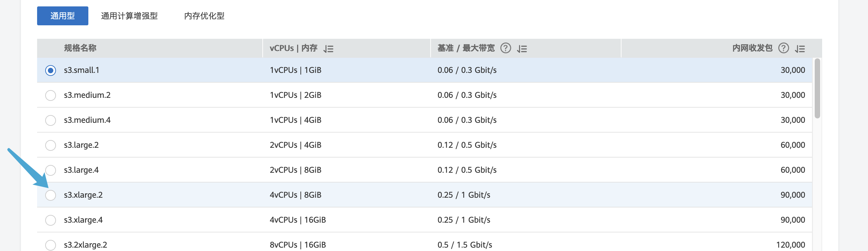Sort by the 基准 / 最大带宽 column icon

pos(522,49)
